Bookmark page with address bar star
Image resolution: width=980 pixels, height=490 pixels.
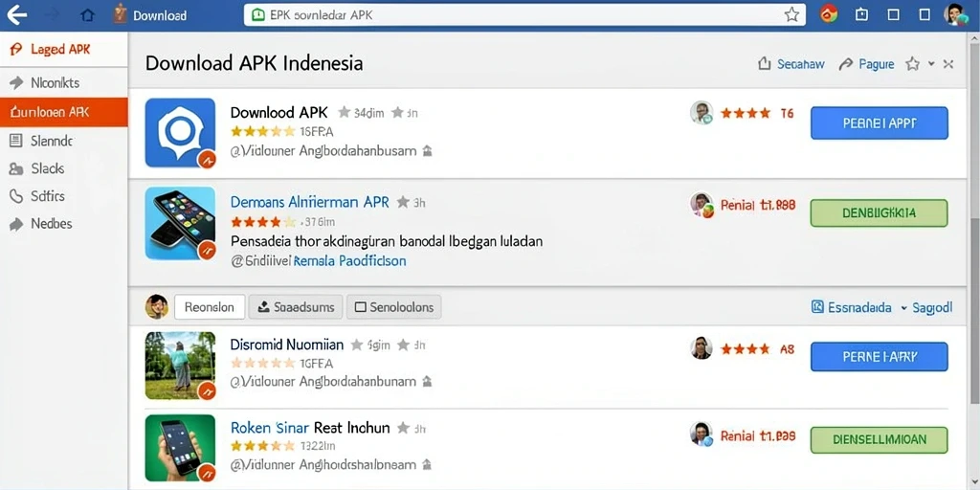click(791, 15)
